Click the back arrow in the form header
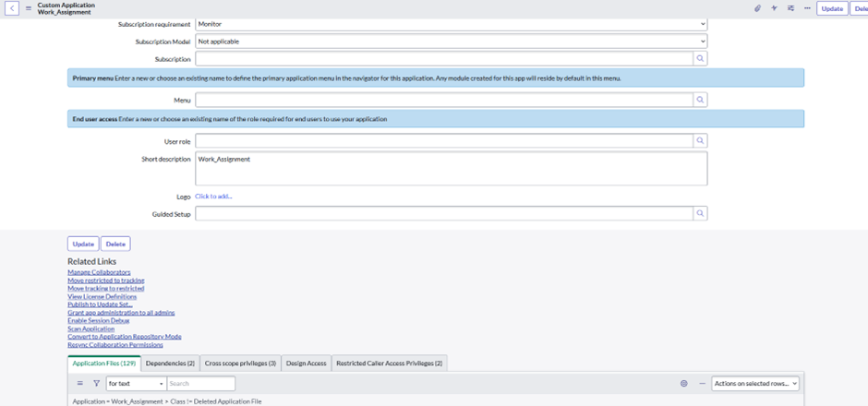 point(13,8)
